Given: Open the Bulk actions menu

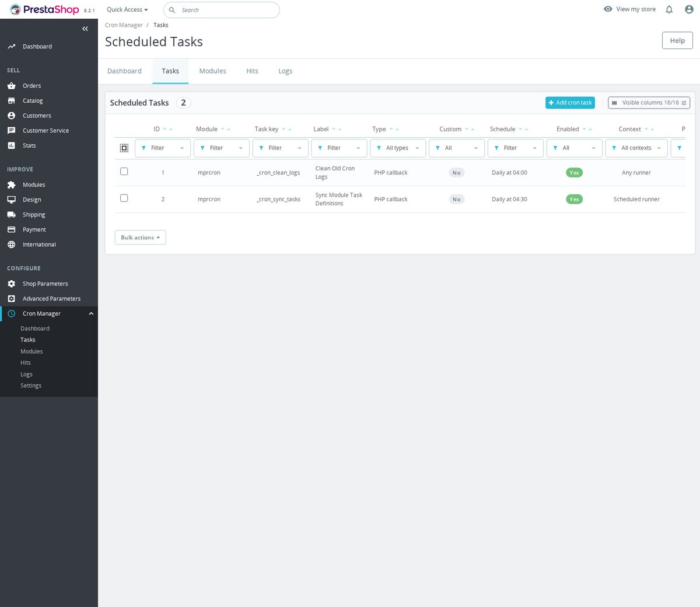Looking at the screenshot, I should pos(141,238).
